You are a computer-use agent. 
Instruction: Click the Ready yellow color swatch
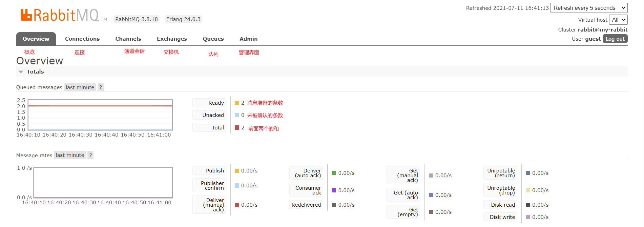(237, 103)
